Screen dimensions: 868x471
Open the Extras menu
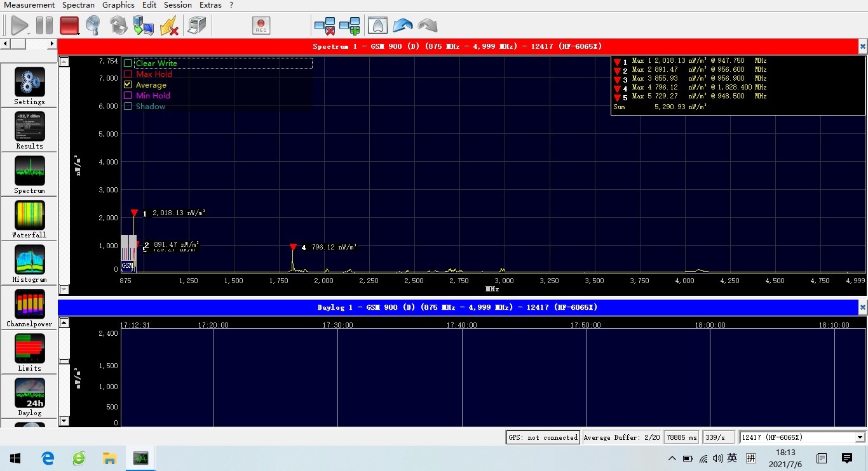point(210,5)
